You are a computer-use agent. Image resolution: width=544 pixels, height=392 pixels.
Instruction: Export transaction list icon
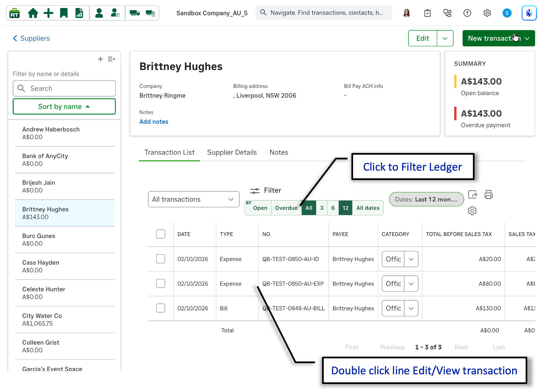click(x=473, y=194)
